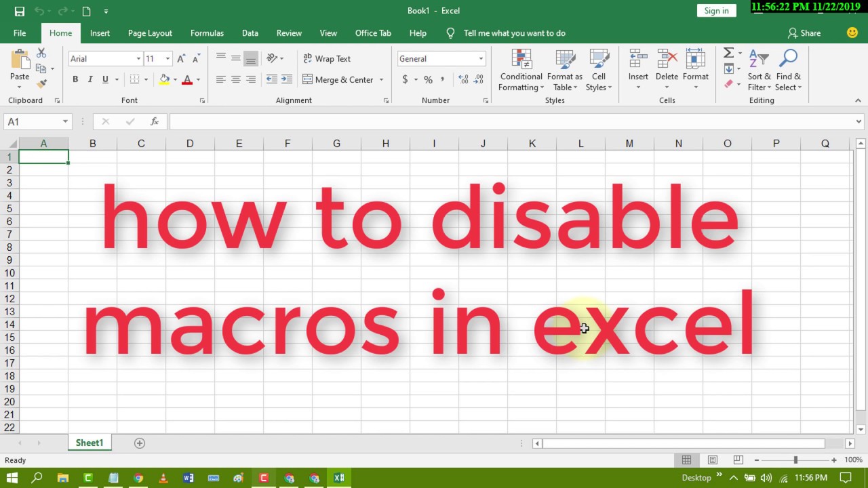Click Decrease Decimal icon
This screenshot has width=868, height=488.
click(478, 79)
